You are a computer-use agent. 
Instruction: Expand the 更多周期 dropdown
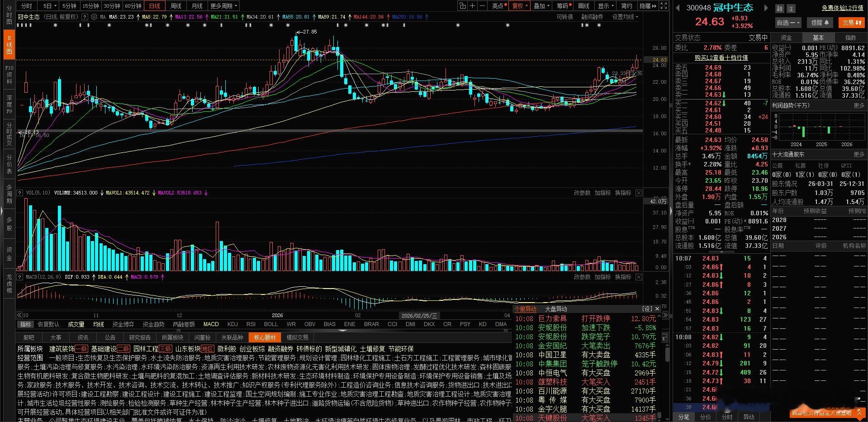tap(223, 6)
